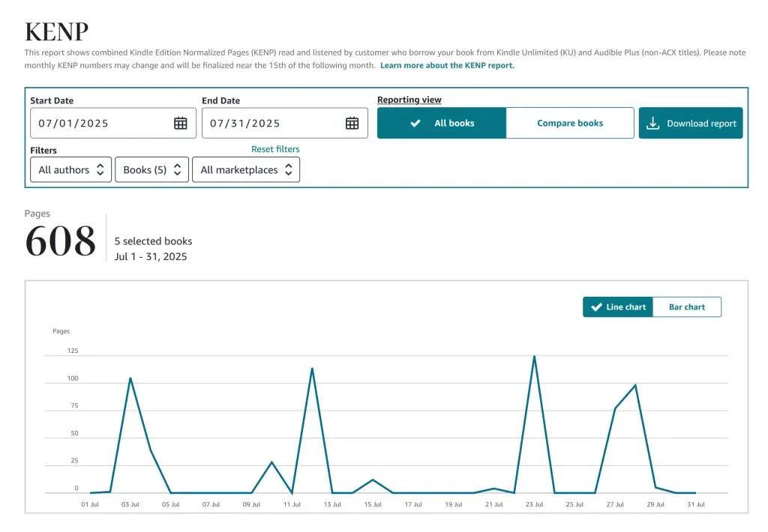This screenshot has height=532, width=768.
Task: Expand the All marketplaces filter
Action: [246, 169]
